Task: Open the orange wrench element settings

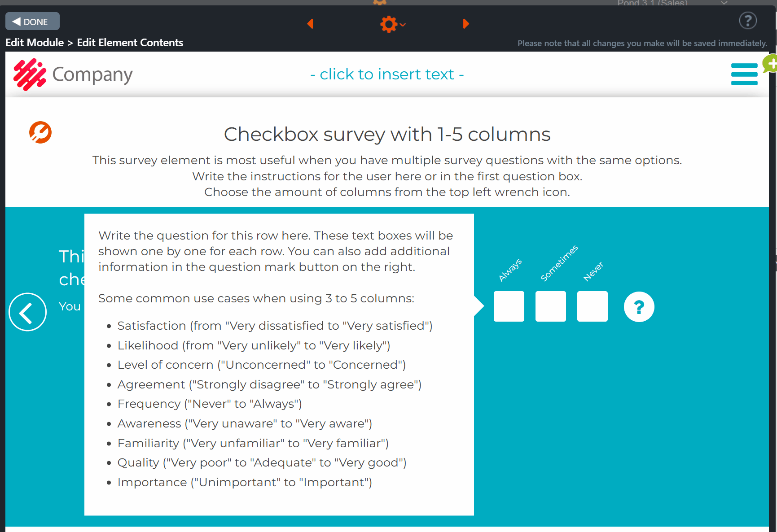Action: click(x=40, y=132)
